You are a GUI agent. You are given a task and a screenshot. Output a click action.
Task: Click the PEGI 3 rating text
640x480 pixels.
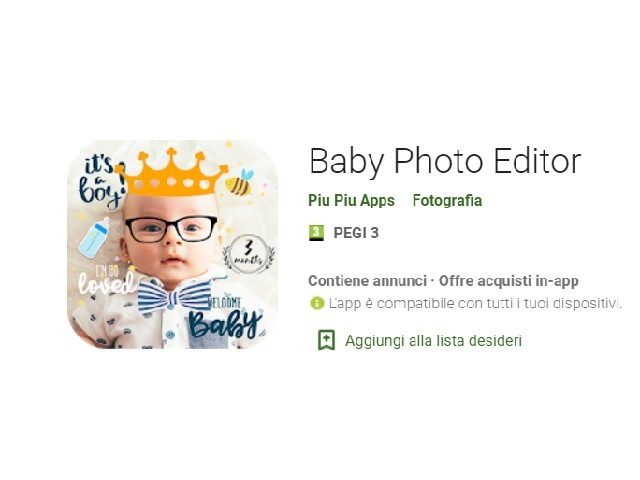point(356,233)
